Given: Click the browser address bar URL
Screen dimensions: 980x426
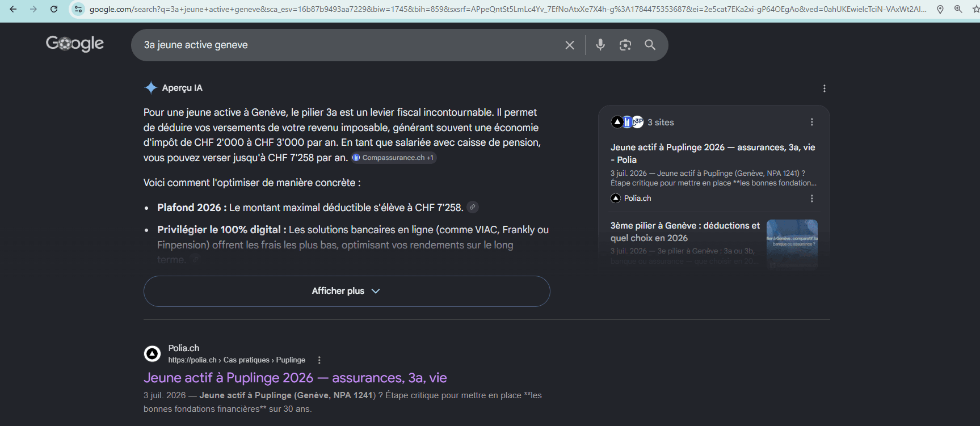Looking at the screenshot, I should (x=508, y=9).
